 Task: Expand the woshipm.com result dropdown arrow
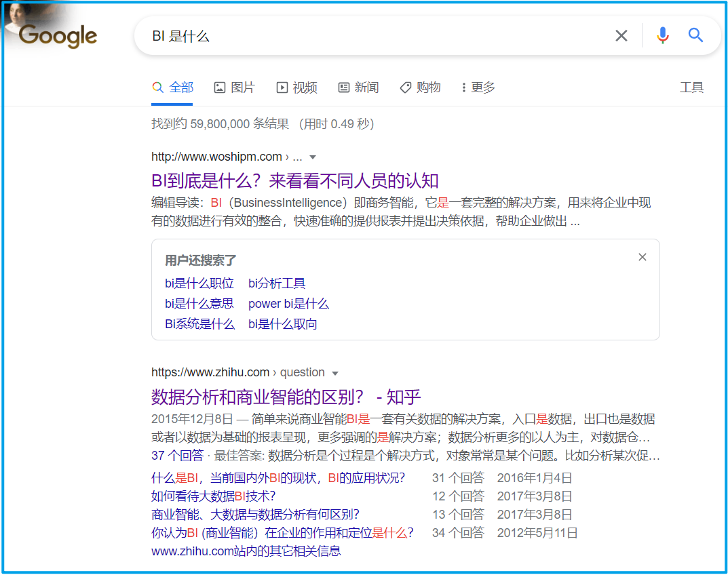coord(313,157)
